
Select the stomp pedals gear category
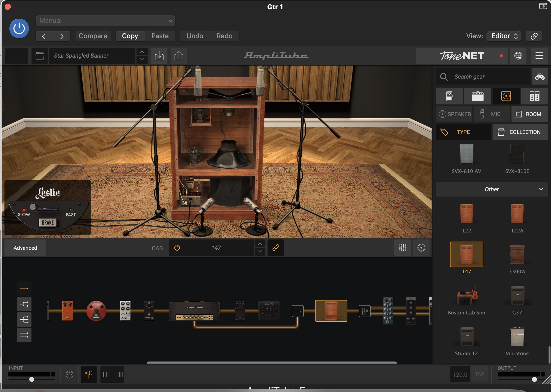click(x=449, y=96)
